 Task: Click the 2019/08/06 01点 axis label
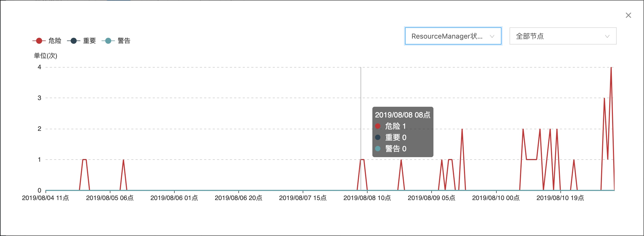(x=174, y=198)
